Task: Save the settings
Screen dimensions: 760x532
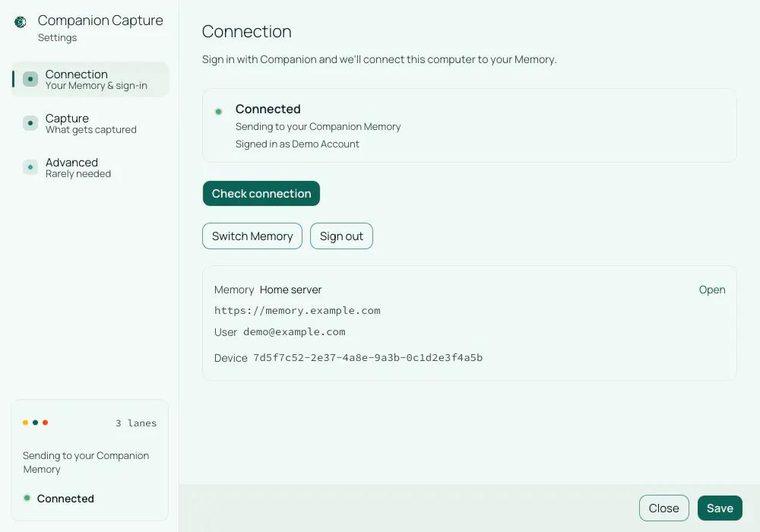Action: click(x=720, y=508)
